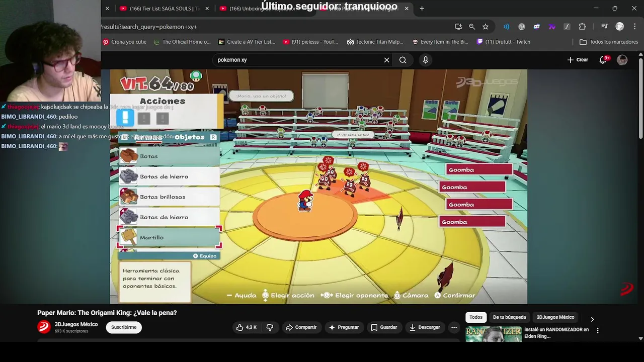Save the video with Guardar

click(384, 327)
